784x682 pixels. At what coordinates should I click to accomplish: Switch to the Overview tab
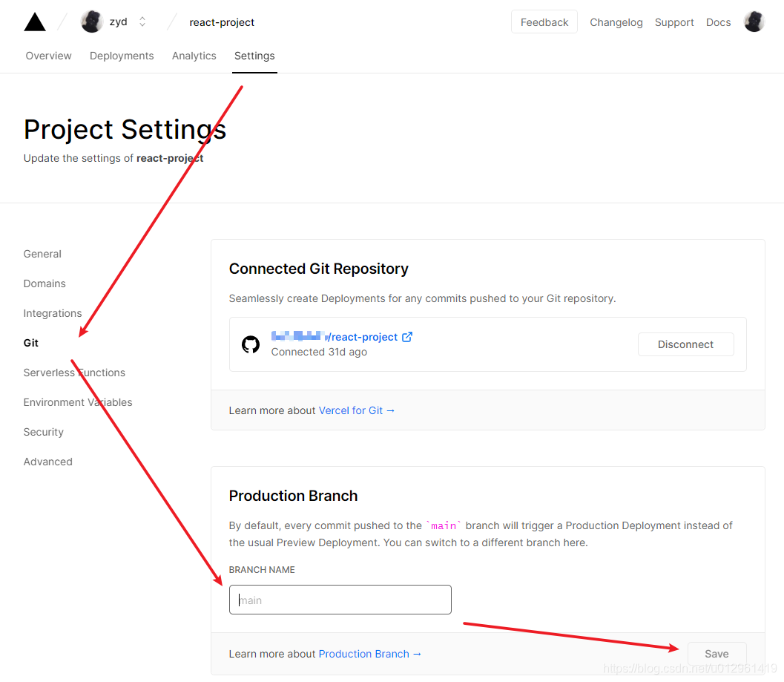[x=48, y=56]
